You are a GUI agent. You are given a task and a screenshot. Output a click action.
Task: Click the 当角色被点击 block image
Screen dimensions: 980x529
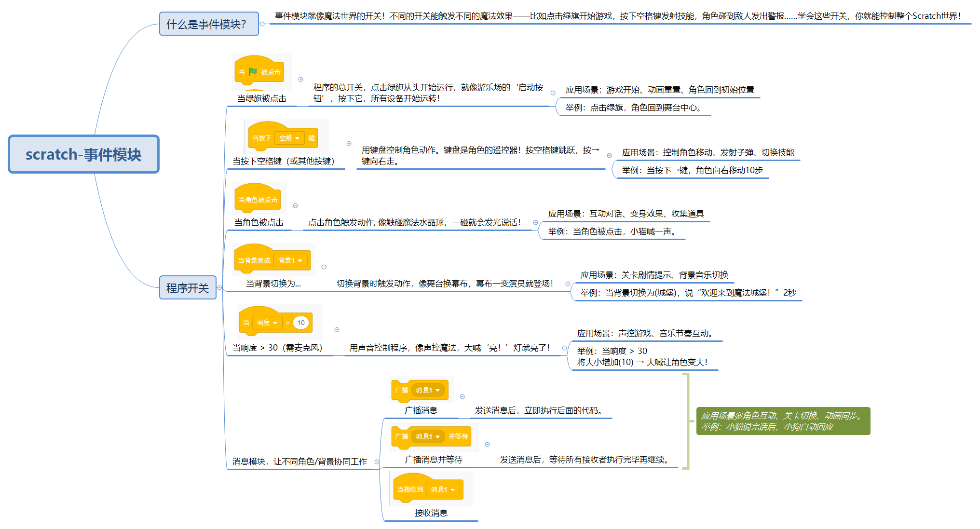[x=258, y=199]
